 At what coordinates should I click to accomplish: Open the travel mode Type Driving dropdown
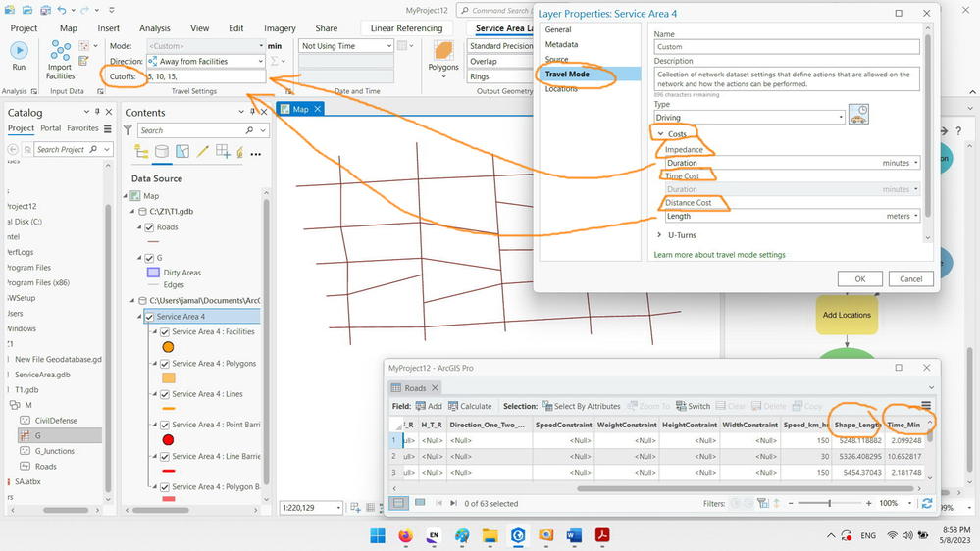[x=749, y=118]
